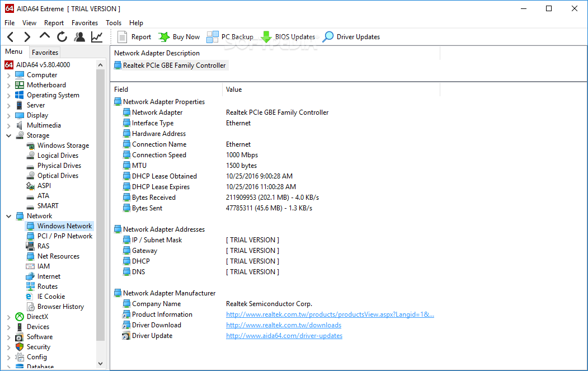
Task: Collapse the Network tree node
Action: coord(8,216)
